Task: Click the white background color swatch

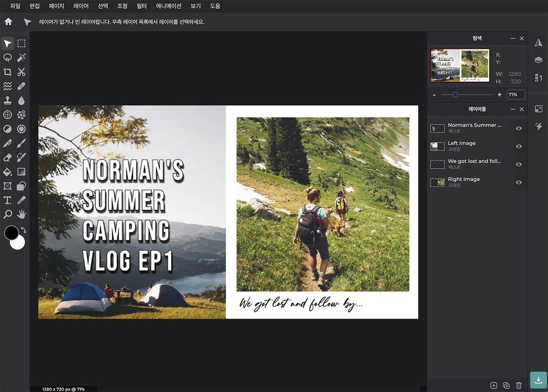Action: [18, 243]
